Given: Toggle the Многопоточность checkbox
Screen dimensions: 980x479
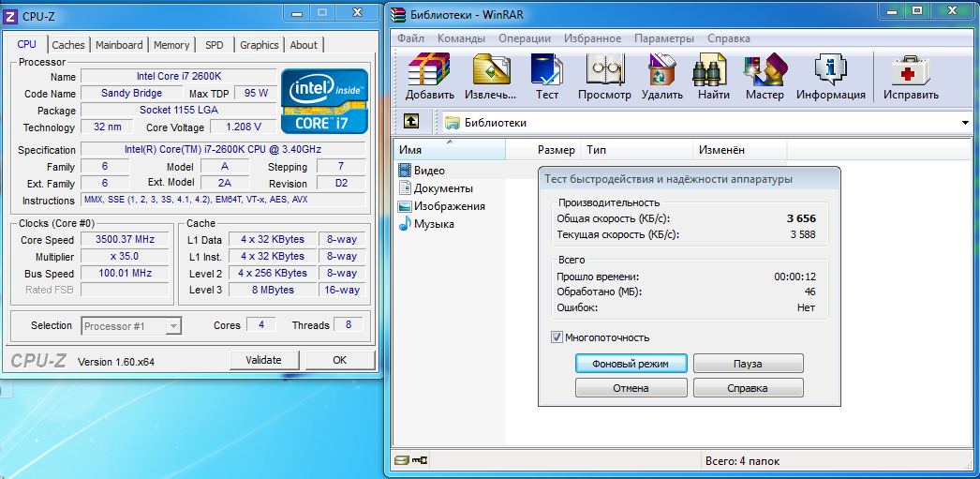Looking at the screenshot, I should [x=557, y=337].
